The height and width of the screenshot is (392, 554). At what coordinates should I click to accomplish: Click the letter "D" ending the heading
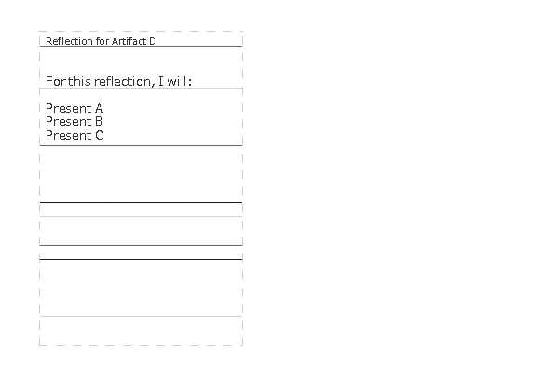click(x=153, y=41)
